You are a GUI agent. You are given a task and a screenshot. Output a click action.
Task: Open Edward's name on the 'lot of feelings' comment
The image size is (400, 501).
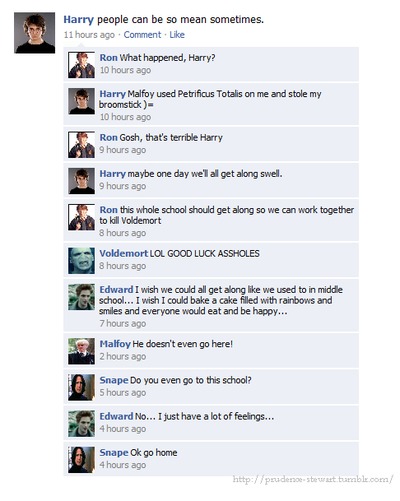[x=116, y=416]
